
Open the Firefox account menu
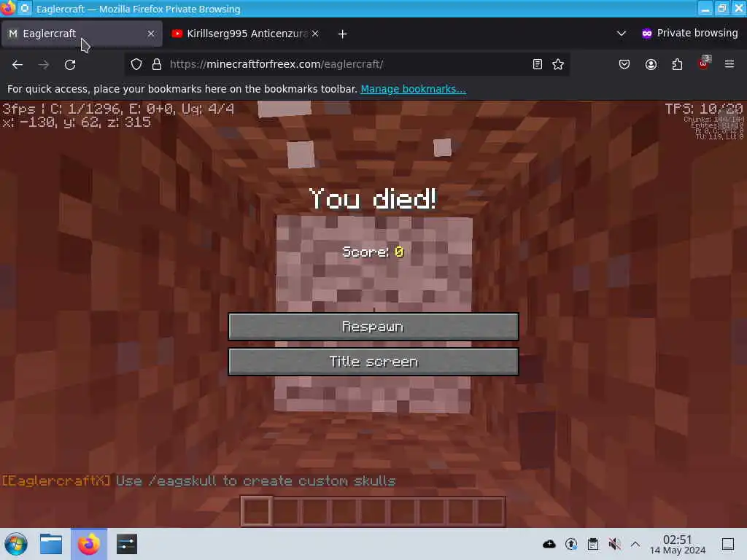coord(651,64)
